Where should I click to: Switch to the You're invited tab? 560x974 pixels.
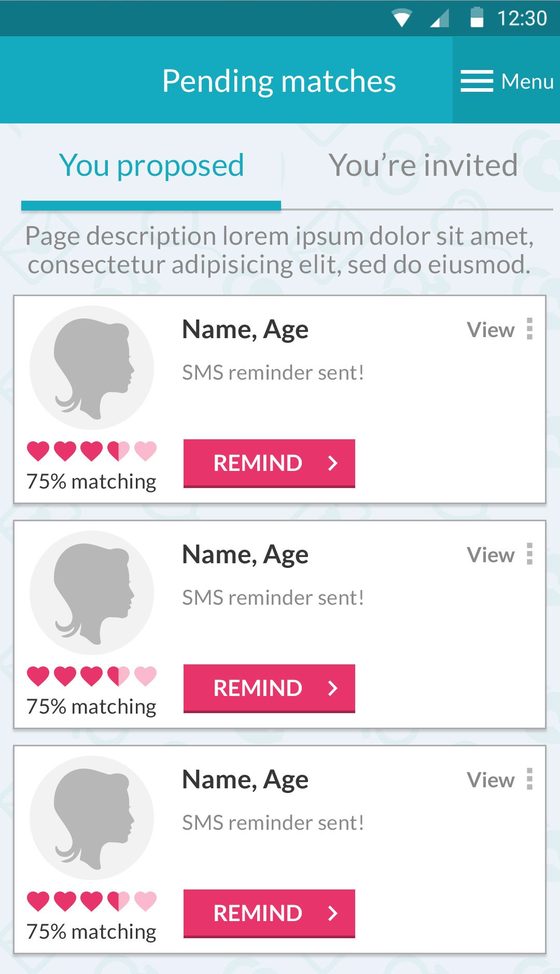[423, 166]
